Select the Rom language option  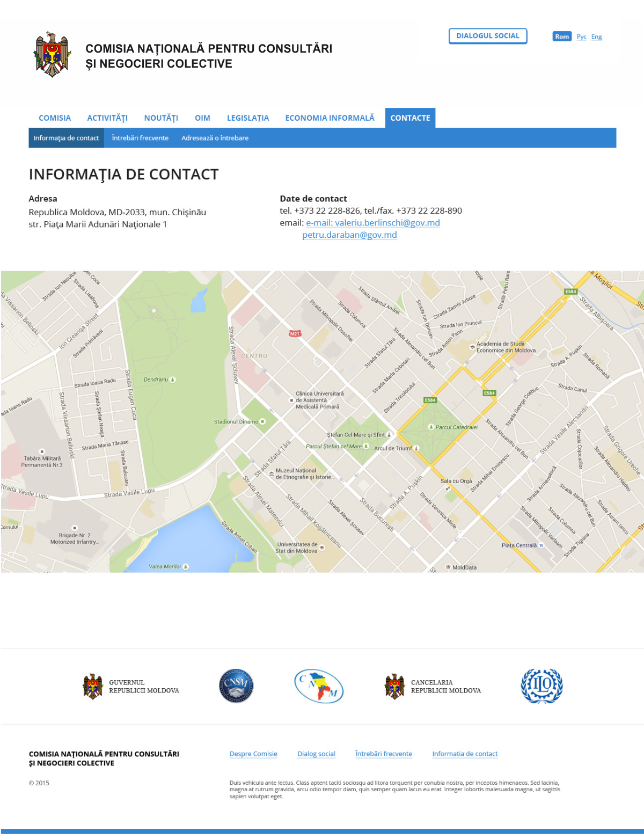tap(562, 36)
